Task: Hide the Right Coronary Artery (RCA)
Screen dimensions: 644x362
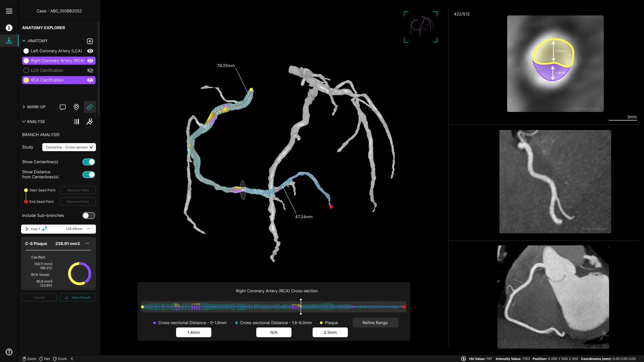Action: click(x=90, y=61)
